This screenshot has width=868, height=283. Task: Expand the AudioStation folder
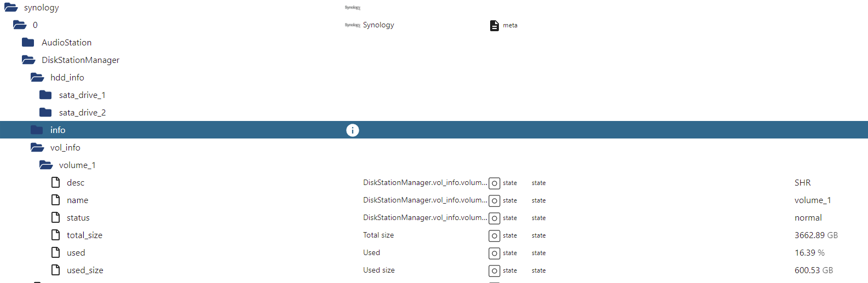pos(28,43)
